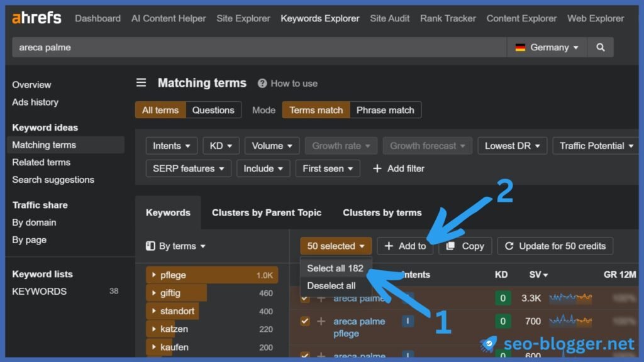This screenshot has width=644, height=362.
Task: Open the Volume filter dropdown
Action: (x=272, y=146)
